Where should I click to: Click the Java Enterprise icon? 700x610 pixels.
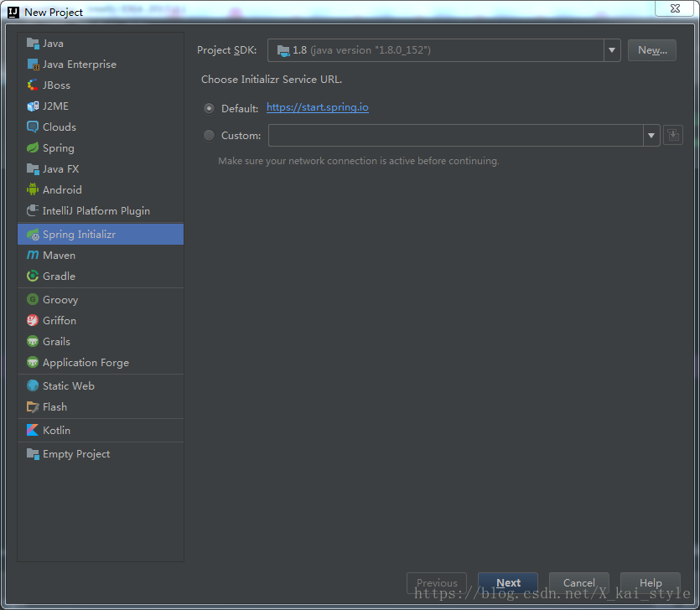tap(33, 65)
